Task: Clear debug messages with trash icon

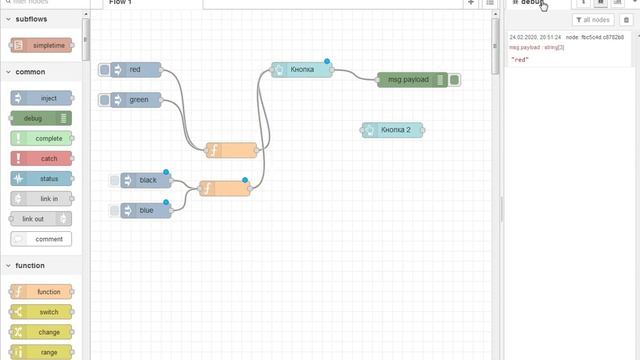Action: click(626, 20)
